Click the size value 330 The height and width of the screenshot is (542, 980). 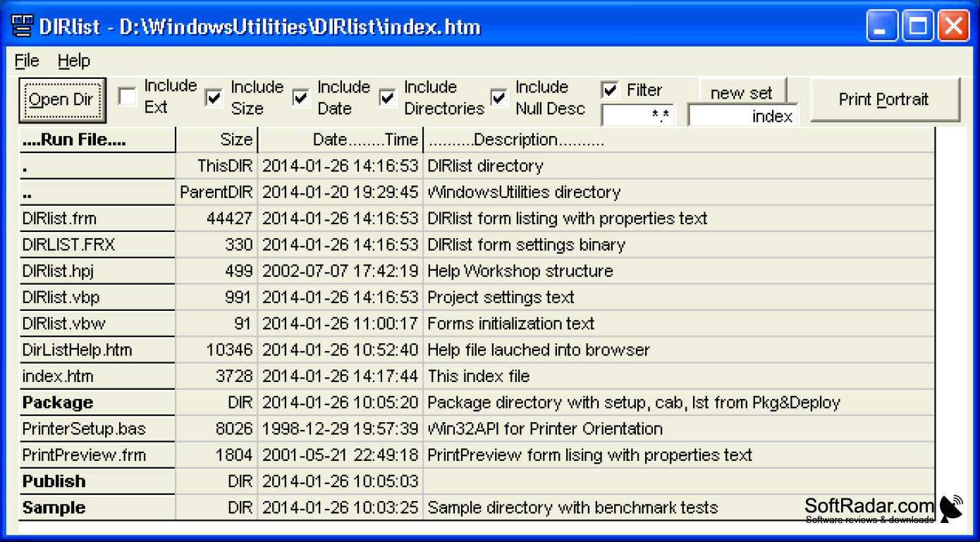point(216,245)
